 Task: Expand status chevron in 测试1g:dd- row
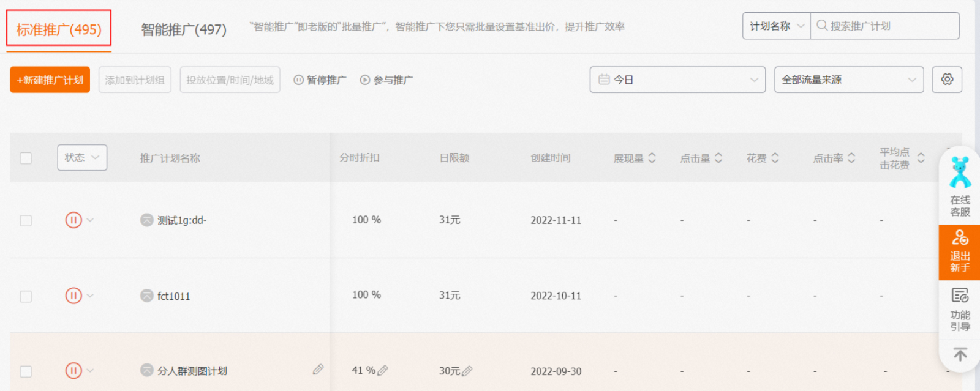(90, 220)
